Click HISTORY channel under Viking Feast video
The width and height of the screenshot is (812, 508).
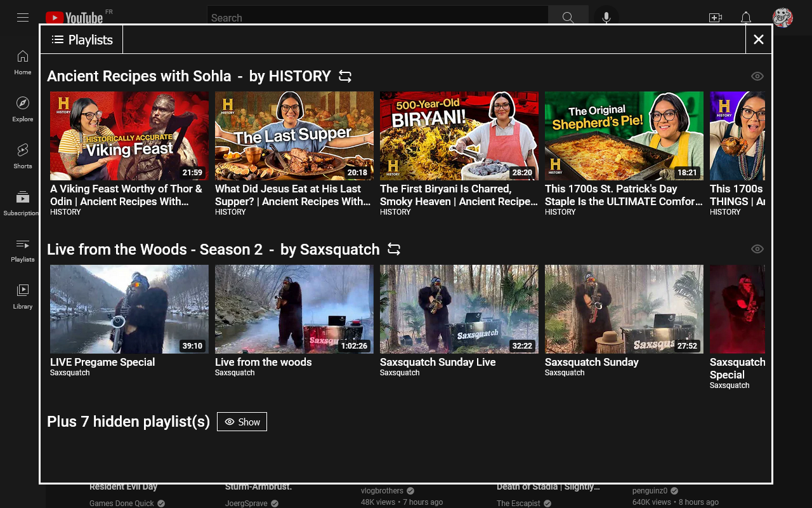[x=65, y=212]
